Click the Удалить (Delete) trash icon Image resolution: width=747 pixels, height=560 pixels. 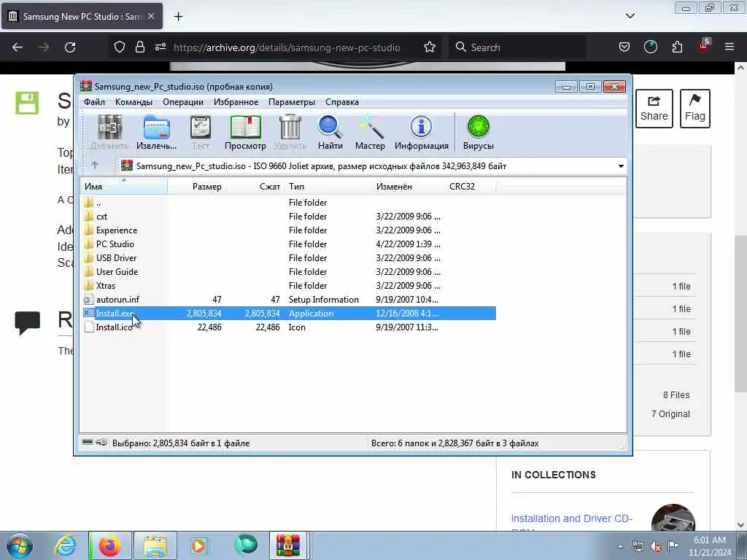coord(290,133)
